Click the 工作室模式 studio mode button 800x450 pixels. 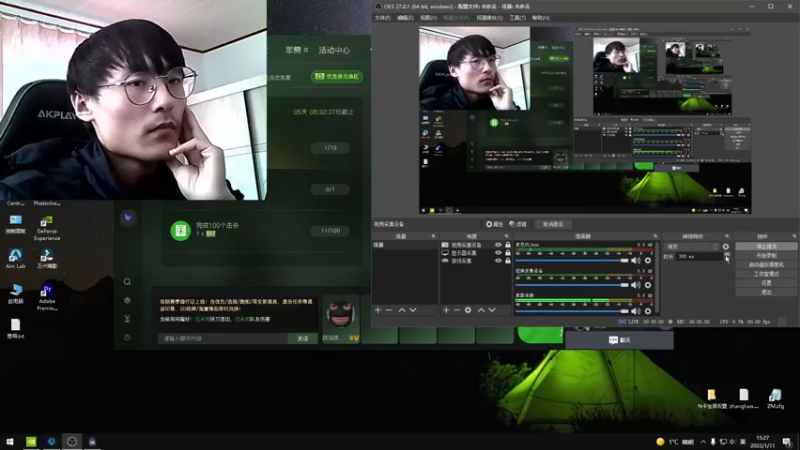point(766,273)
